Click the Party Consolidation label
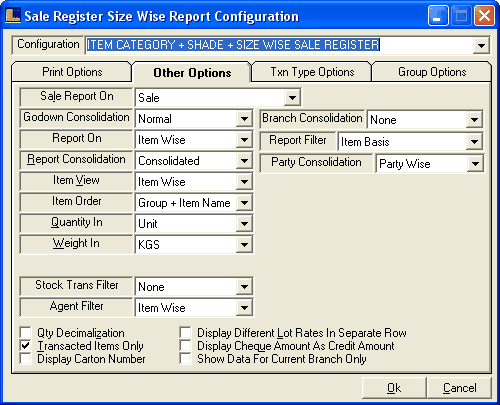The image size is (500, 405). [316, 162]
